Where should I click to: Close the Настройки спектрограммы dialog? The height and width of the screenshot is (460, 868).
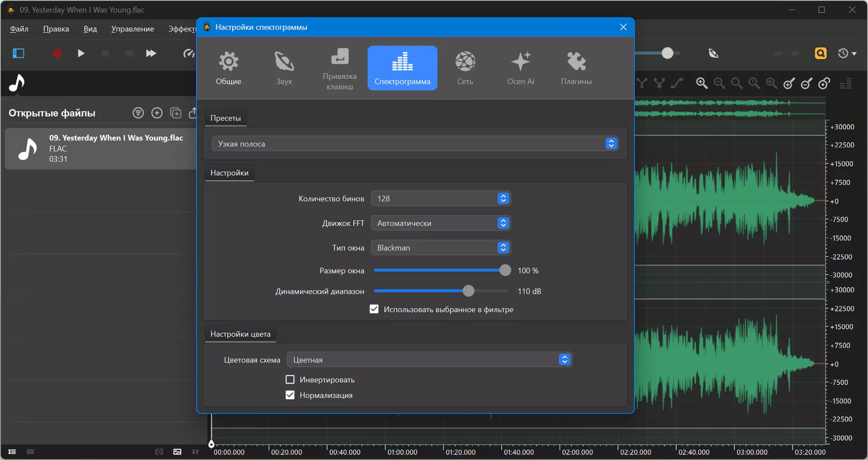(623, 27)
